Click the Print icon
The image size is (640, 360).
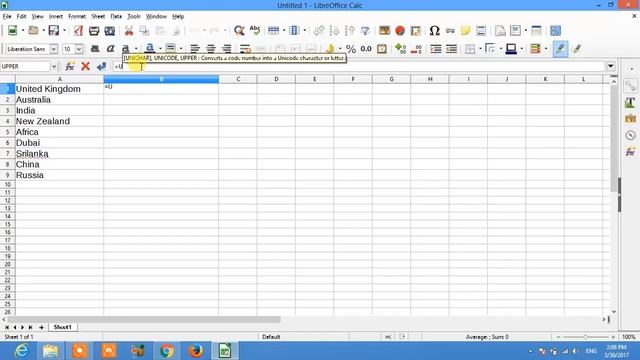pos(94,31)
